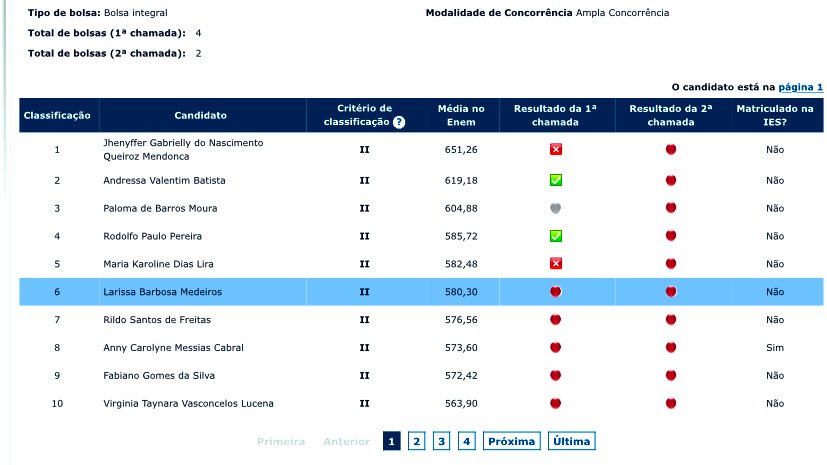Select candidate Virginia Taynara Vasconcelos Lucena
The width and height of the screenshot is (827, 465).
188,404
